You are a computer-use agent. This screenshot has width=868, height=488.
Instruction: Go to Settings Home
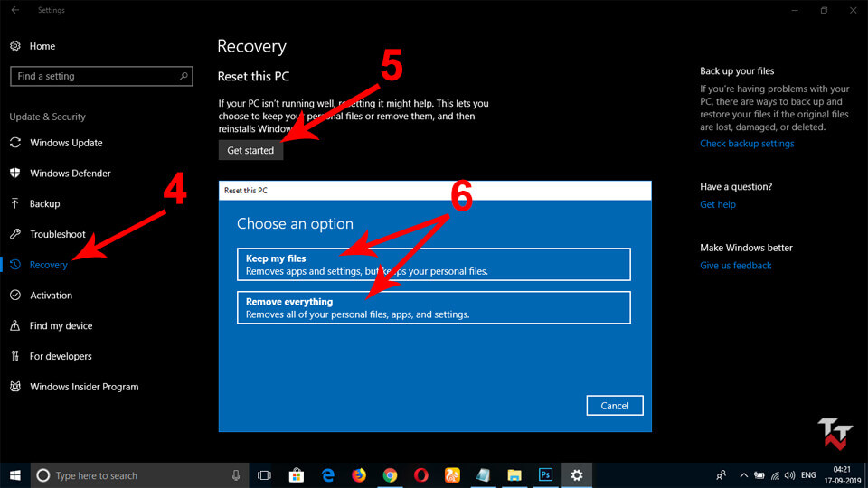pyautogui.click(x=42, y=46)
